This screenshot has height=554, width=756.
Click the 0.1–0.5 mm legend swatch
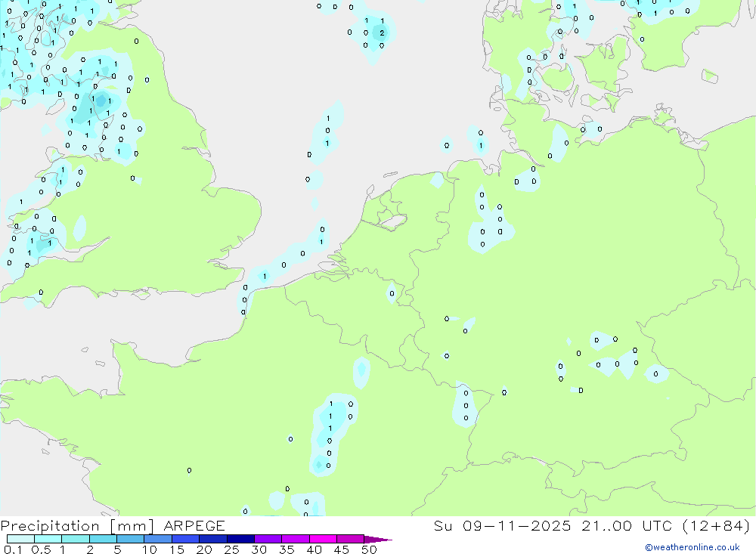20,539
